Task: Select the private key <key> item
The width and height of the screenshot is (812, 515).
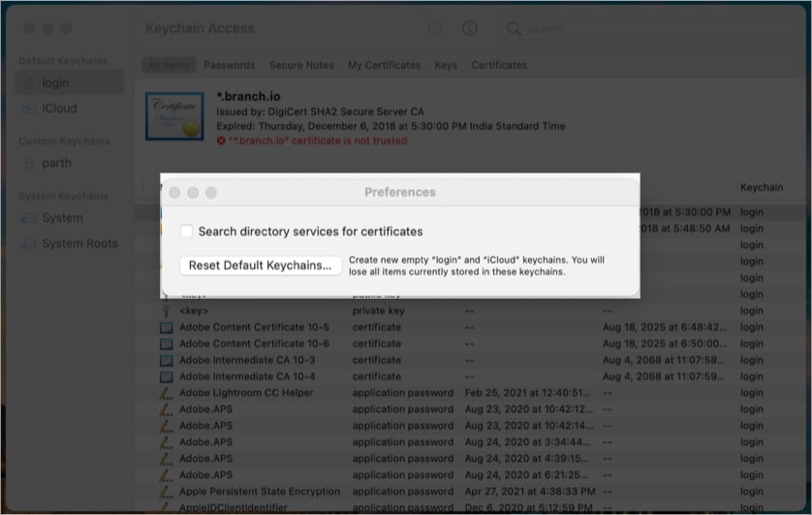Action: coord(471,311)
